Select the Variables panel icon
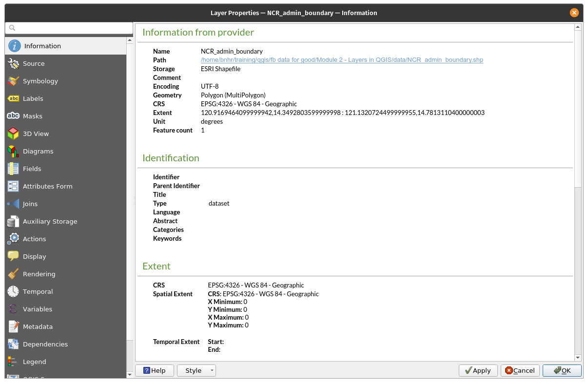Screen dimensions: 588x383 tap(14, 309)
